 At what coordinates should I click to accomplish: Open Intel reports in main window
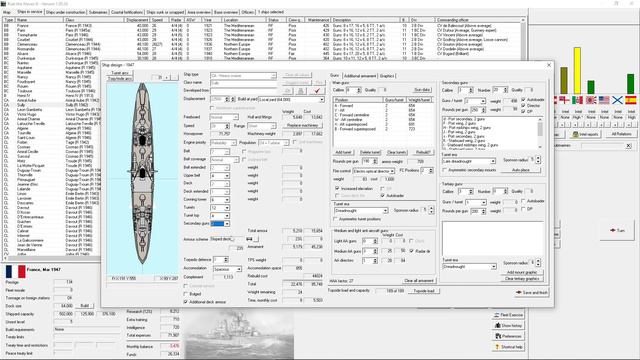pos(586,134)
